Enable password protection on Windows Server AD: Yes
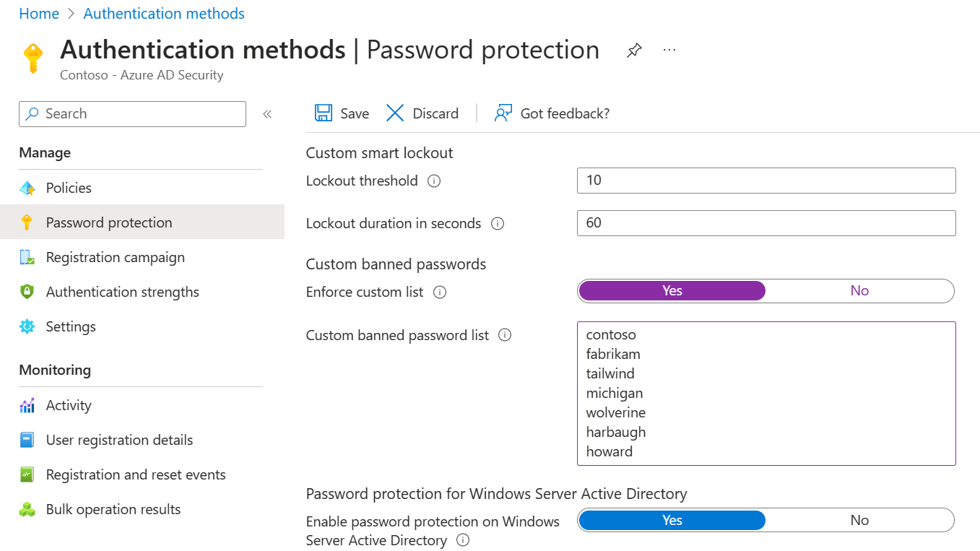The width and height of the screenshot is (980, 551). click(x=672, y=521)
